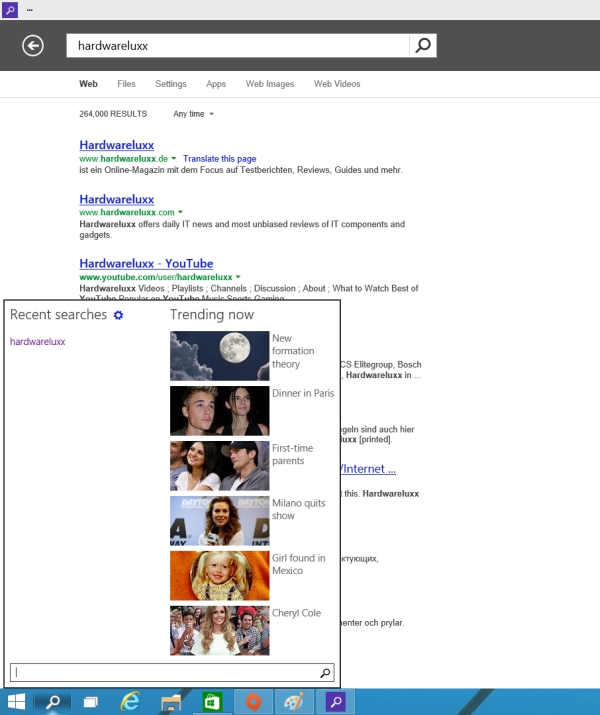Viewport: 600px width, 715px height.
Task: Click the taskbar Search magnifier button
Action: (x=53, y=702)
